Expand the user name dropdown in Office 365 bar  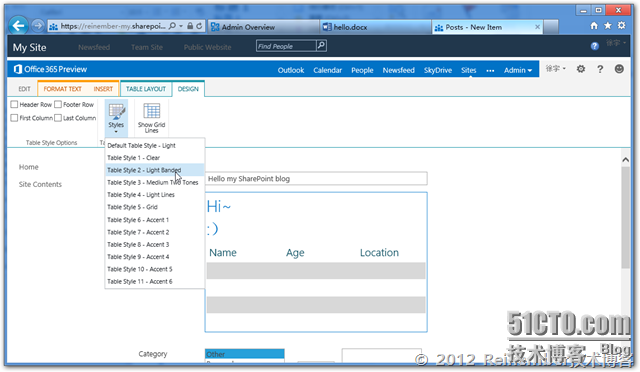[x=556, y=69]
